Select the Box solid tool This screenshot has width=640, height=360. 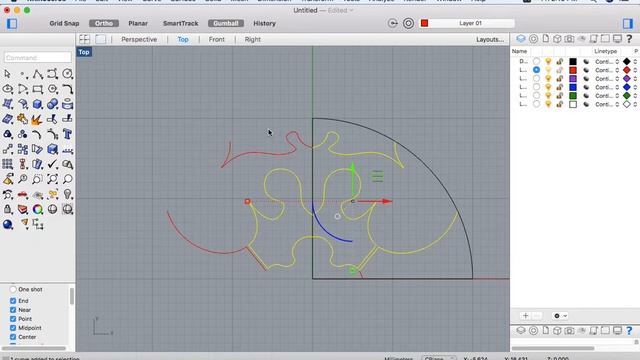click(38, 104)
